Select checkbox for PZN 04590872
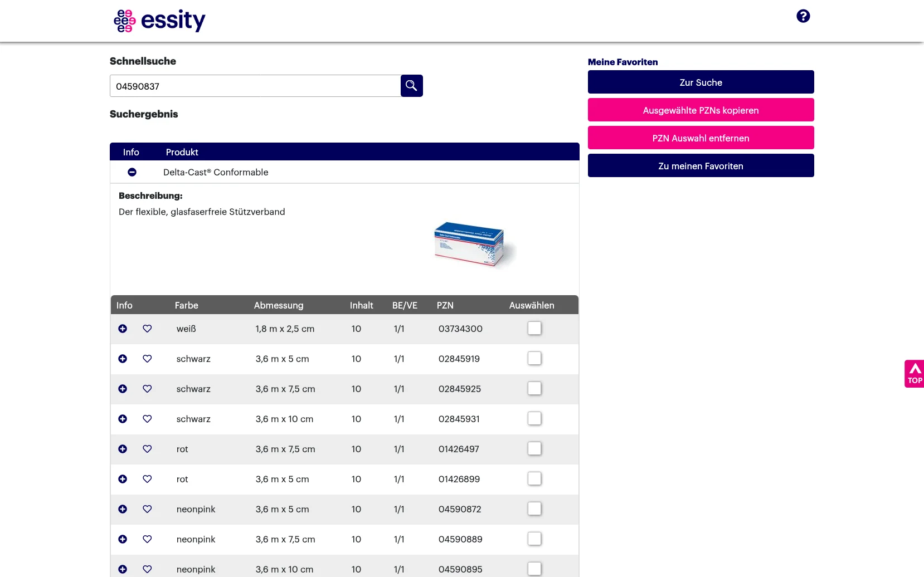The image size is (924, 577). (534, 508)
